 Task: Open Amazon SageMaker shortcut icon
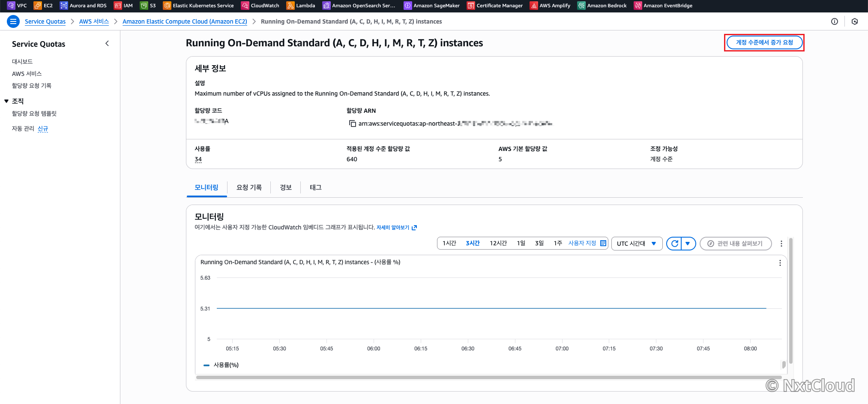click(x=408, y=6)
